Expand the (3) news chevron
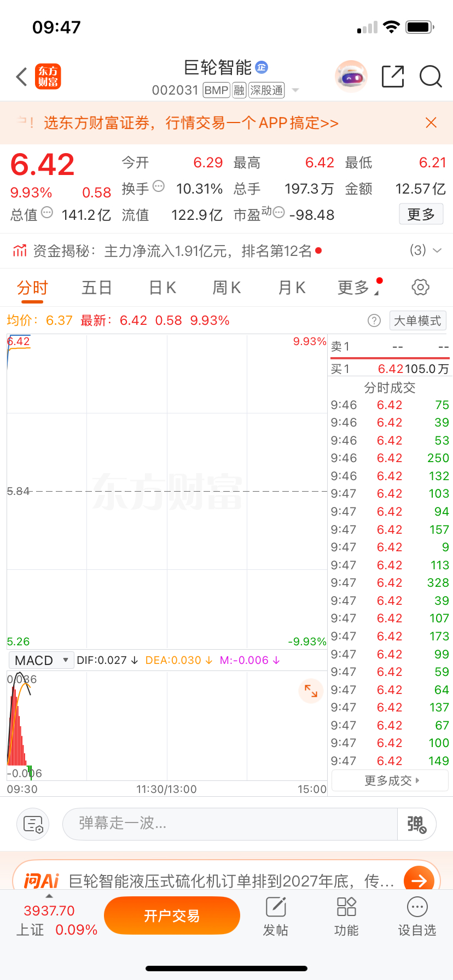Viewport: 453px width, 980px height. point(437,250)
